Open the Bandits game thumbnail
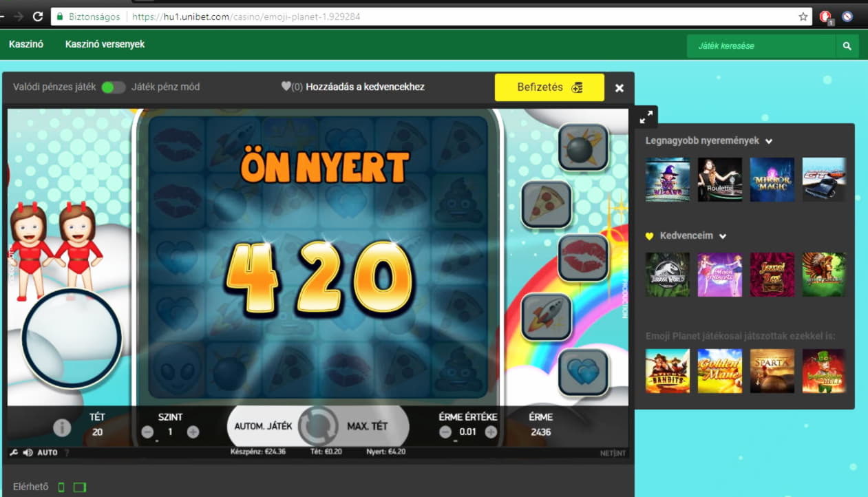The image size is (868, 497). [x=668, y=371]
